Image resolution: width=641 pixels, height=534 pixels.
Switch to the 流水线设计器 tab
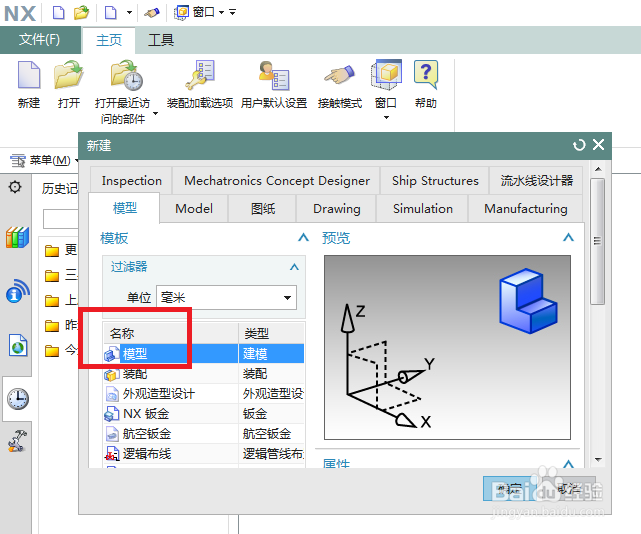coord(536,180)
